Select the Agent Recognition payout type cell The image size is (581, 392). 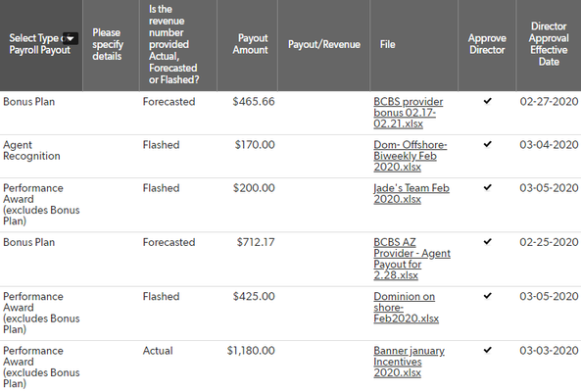[31, 150]
